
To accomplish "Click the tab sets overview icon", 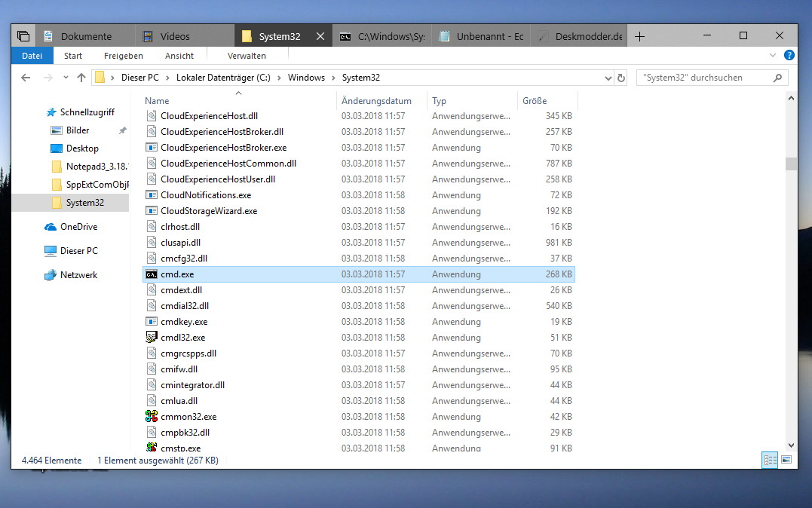I will coord(23,36).
